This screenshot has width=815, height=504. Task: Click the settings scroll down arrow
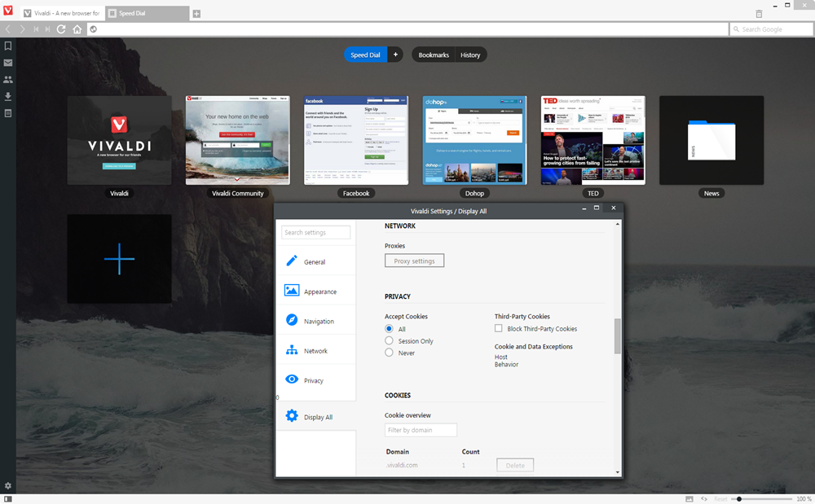[x=618, y=472]
